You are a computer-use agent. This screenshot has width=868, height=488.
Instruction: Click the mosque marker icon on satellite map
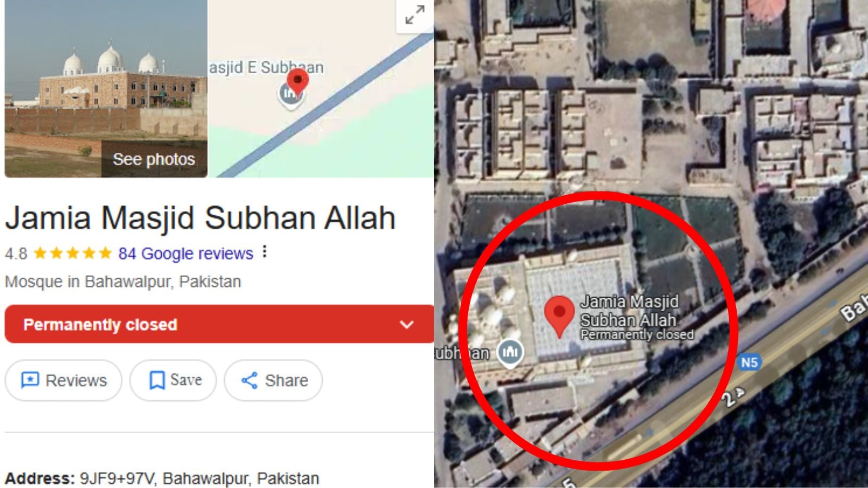click(510, 353)
